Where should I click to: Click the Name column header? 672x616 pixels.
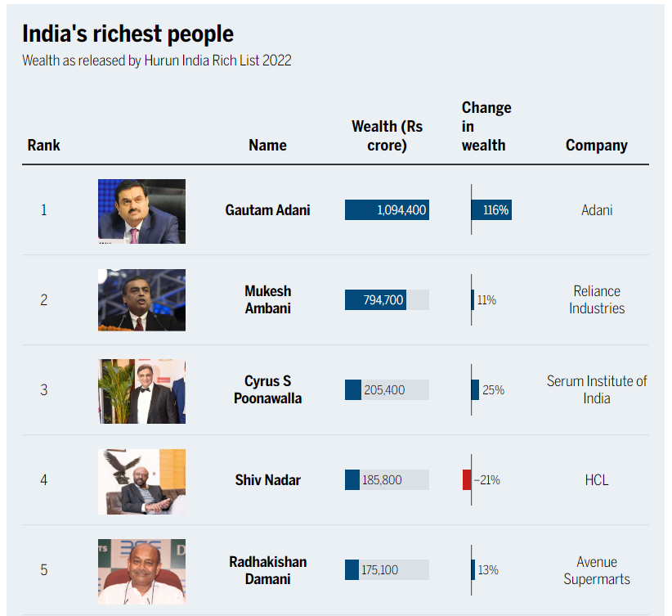(268, 146)
